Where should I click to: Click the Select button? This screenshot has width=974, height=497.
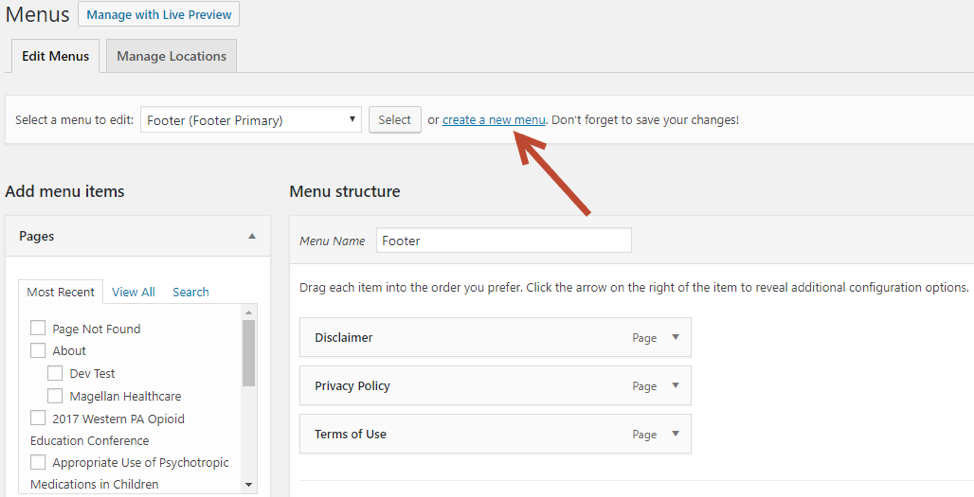coord(395,120)
